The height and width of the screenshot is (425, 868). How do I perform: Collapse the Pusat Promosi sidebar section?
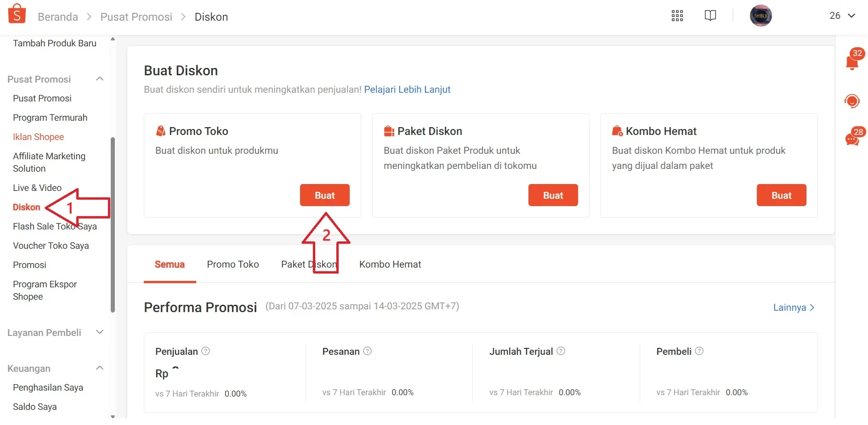(x=100, y=79)
